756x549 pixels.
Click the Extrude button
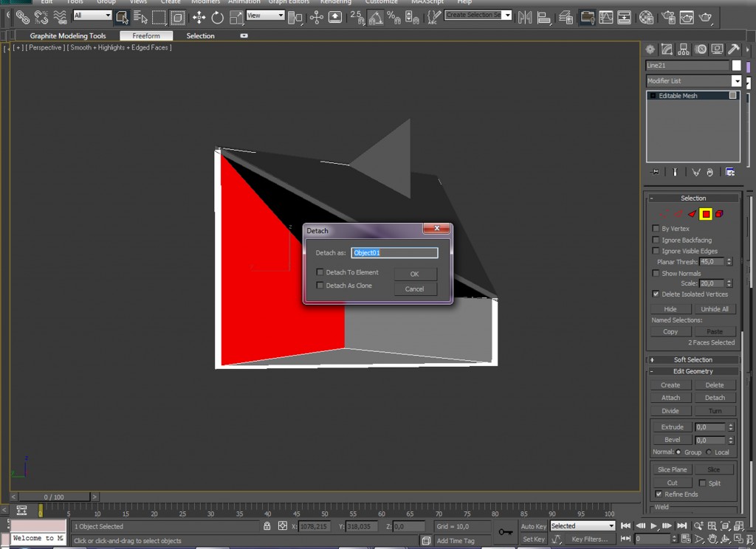point(672,427)
